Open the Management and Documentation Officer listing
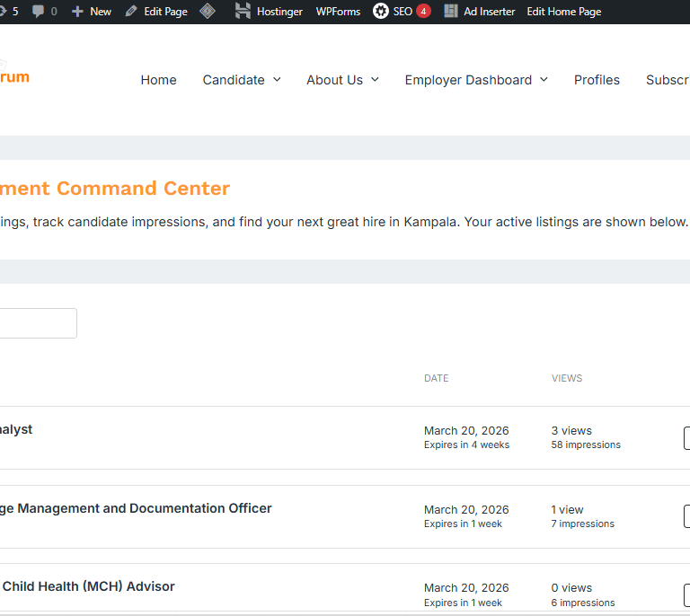 tap(136, 508)
